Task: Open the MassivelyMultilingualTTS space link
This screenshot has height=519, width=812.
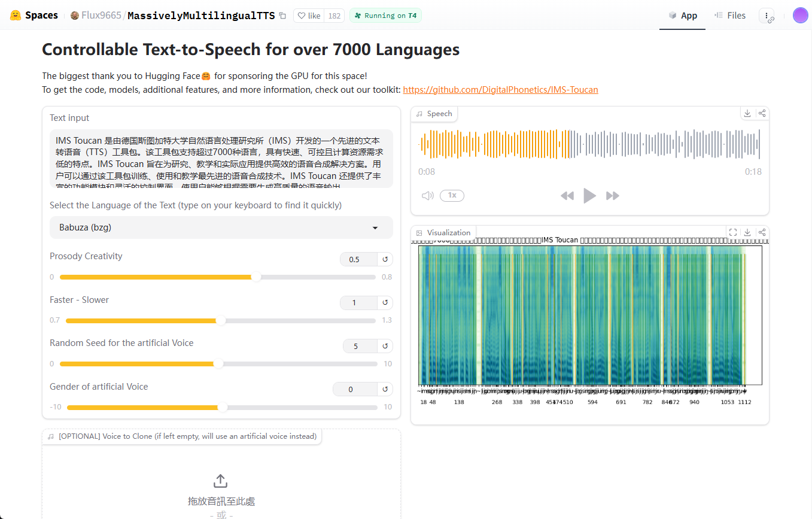Action: coord(201,16)
